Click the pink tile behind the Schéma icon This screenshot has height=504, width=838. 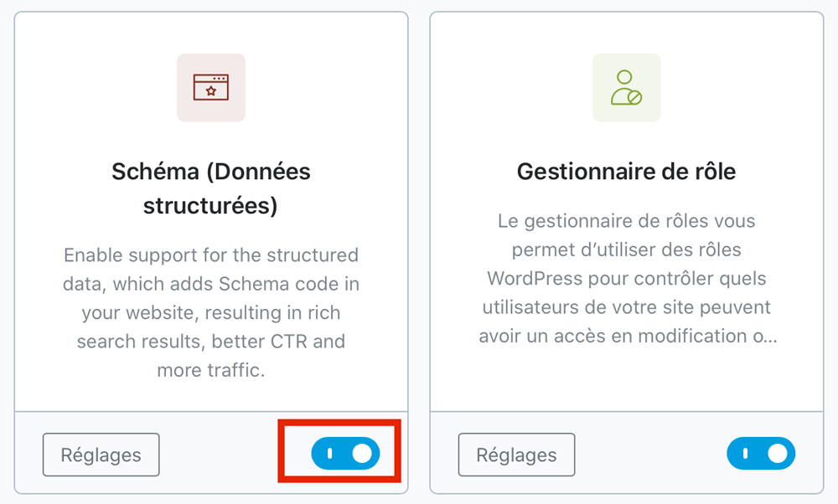click(x=211, y=88)
